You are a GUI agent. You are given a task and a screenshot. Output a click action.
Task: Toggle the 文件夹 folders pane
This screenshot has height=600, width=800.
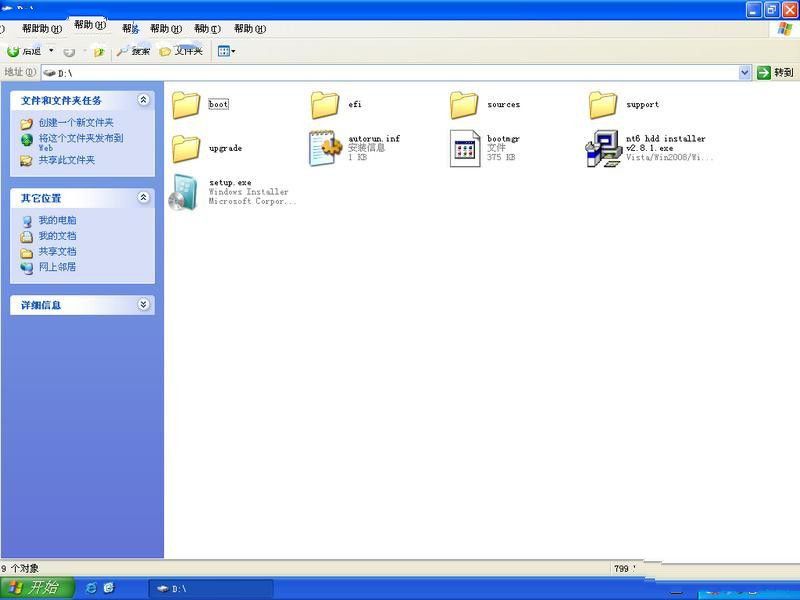[184, 50]
